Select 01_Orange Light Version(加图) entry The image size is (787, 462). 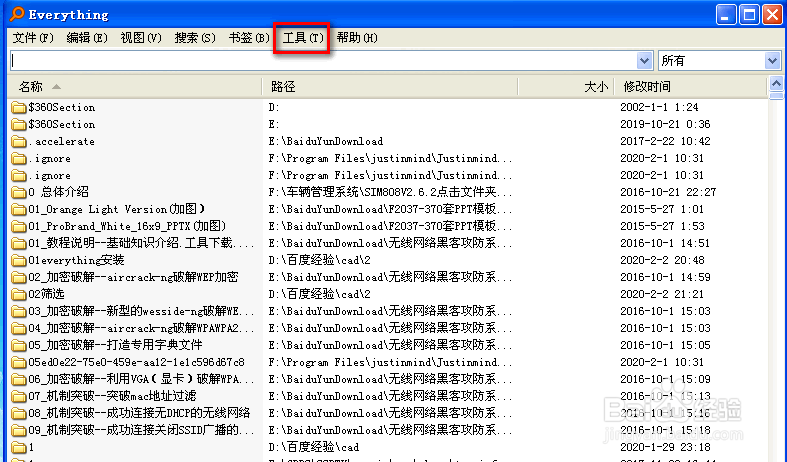tap(116, 209)
